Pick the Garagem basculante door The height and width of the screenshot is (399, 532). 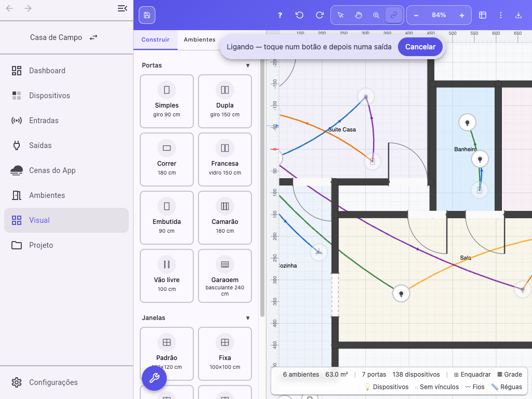coord(225,276)
